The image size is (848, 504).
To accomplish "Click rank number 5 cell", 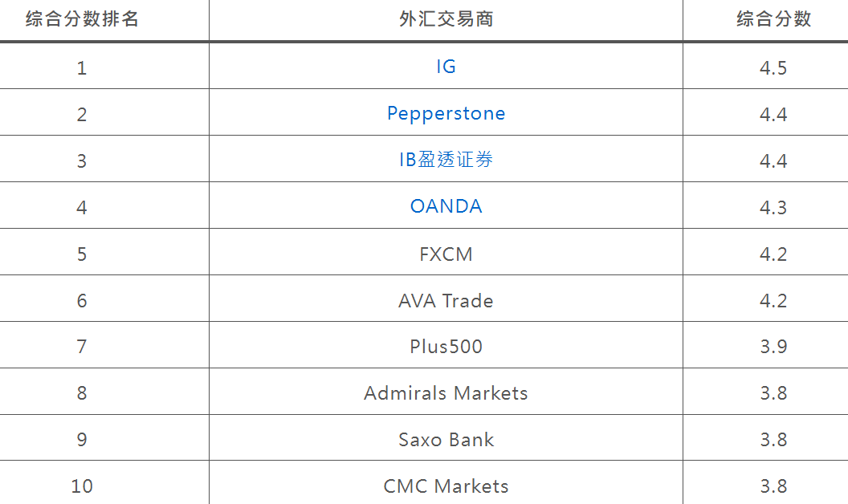I will coord(82,254).
